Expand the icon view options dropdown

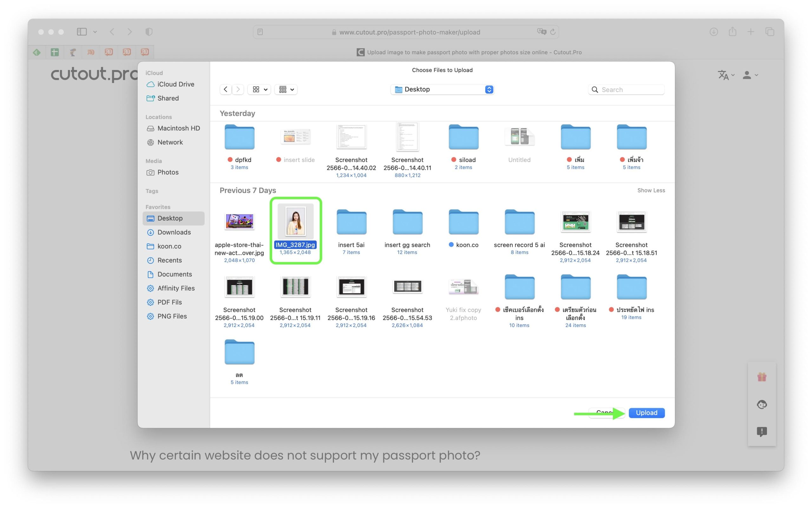pos(259,89)
